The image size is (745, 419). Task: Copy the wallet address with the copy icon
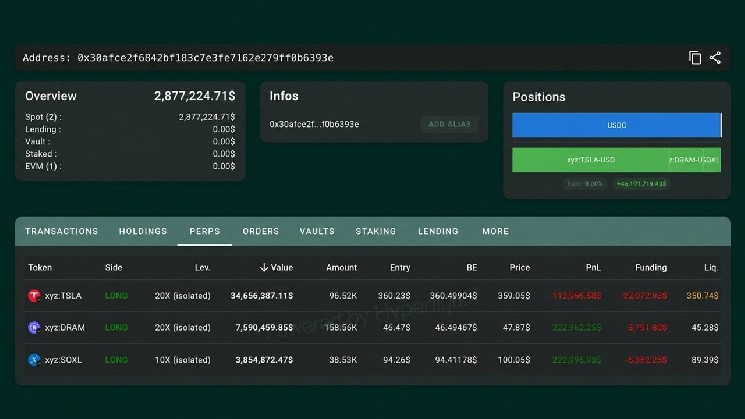695,57
